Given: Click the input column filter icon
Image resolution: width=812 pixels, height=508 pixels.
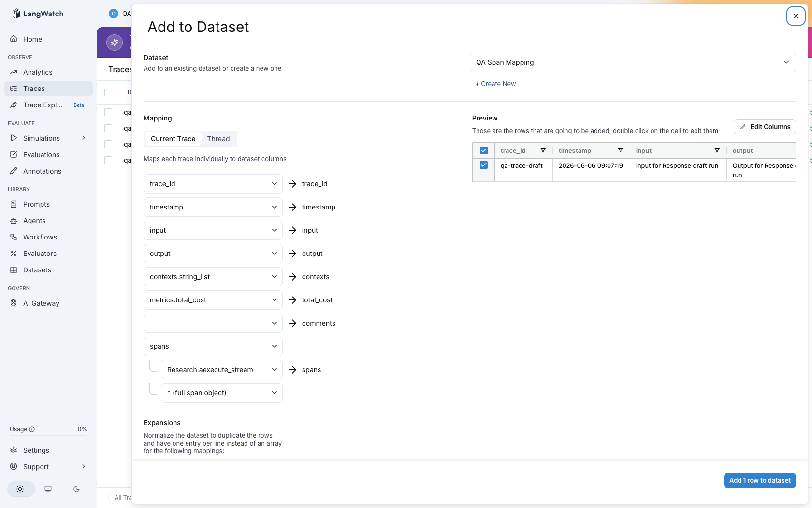Looking at the screenshot, I should 717,150.
